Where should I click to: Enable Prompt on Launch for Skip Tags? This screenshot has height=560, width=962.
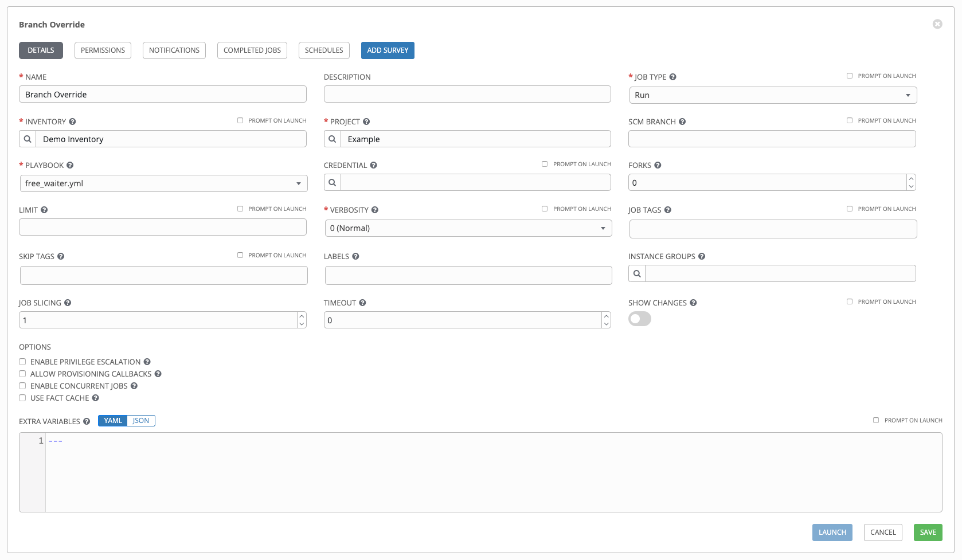pos(240,255)
